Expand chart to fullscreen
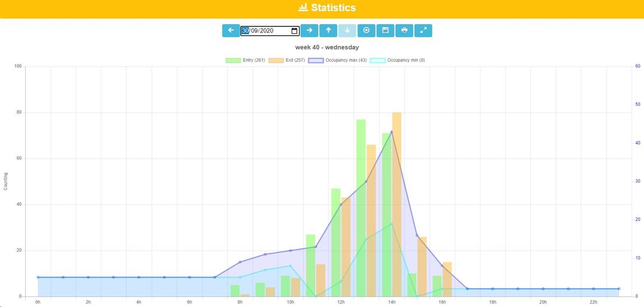This screenshot has height=307, width=644. [x=423, y=30]
